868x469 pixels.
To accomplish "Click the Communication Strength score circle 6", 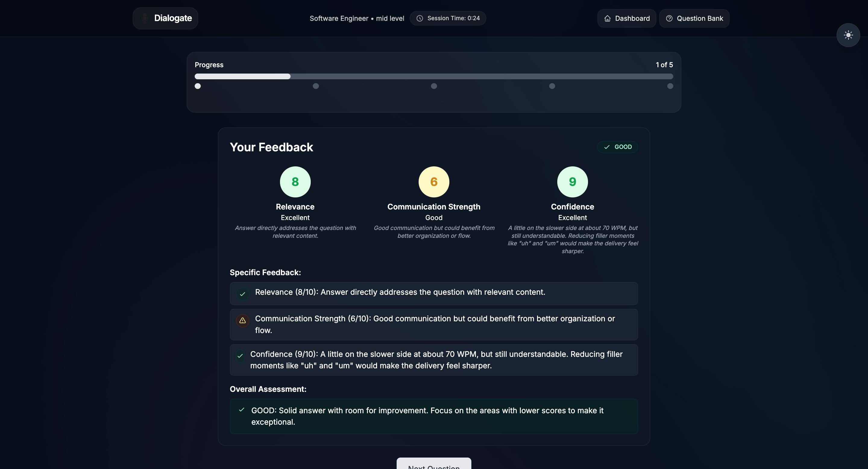I will click(434, 182).
